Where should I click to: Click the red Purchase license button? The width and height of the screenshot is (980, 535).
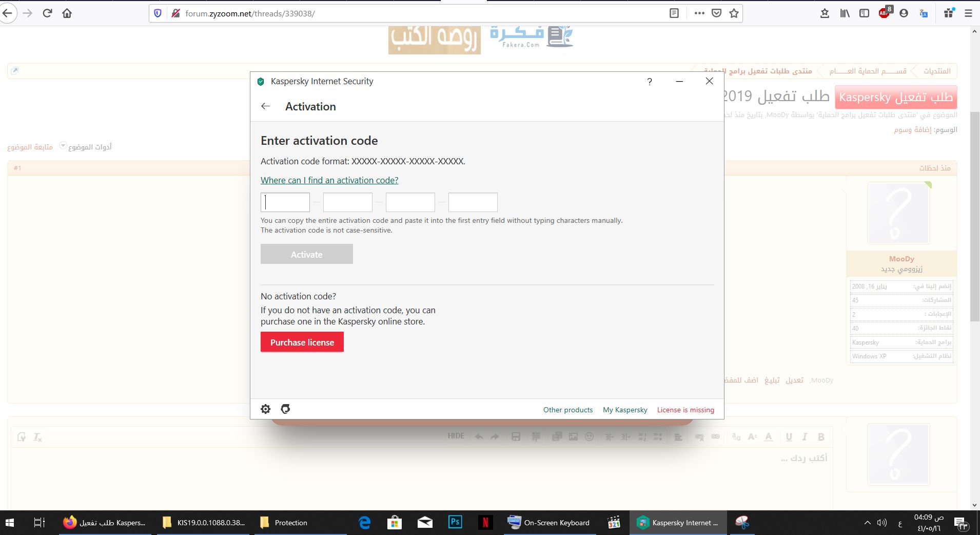coord(302,342)
